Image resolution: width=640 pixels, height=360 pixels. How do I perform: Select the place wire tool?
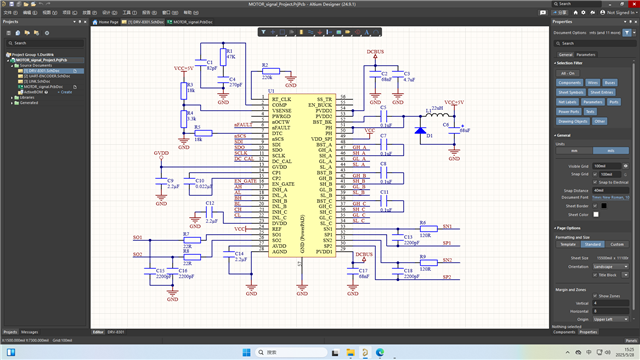(x=311, y=32)
